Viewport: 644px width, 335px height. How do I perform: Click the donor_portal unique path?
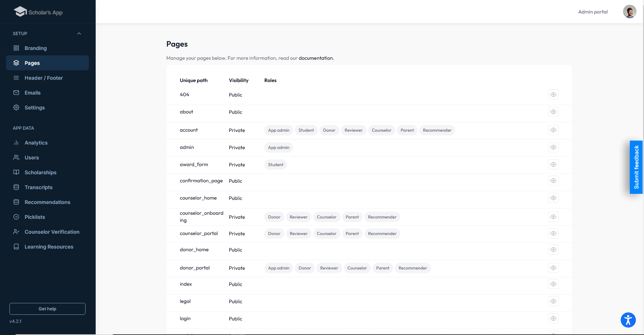[195, 268]
